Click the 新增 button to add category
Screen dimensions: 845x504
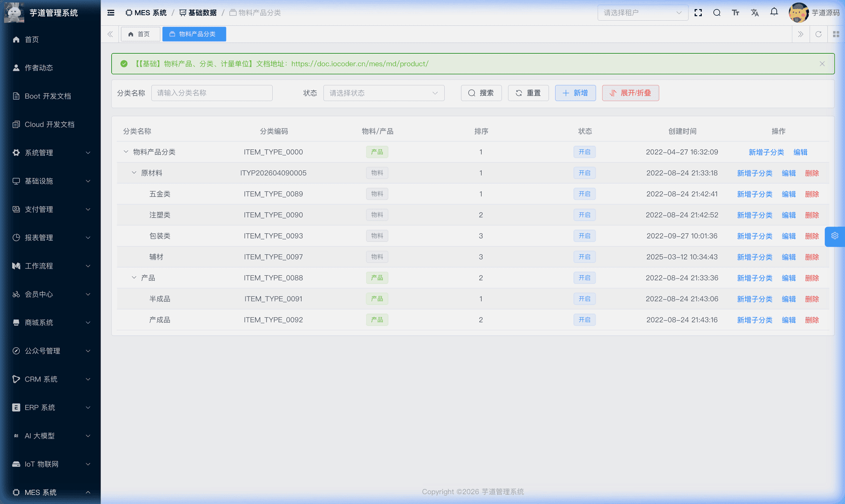(575, 93)
